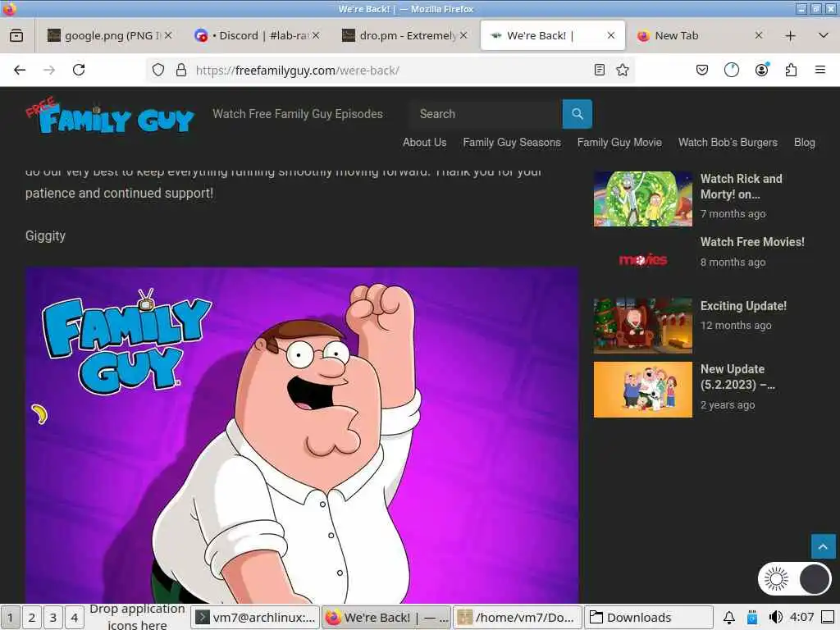This screenshot has width=840, height=630.
Task: Switch to workspace 4 in the panel
Action: [75, 618]
